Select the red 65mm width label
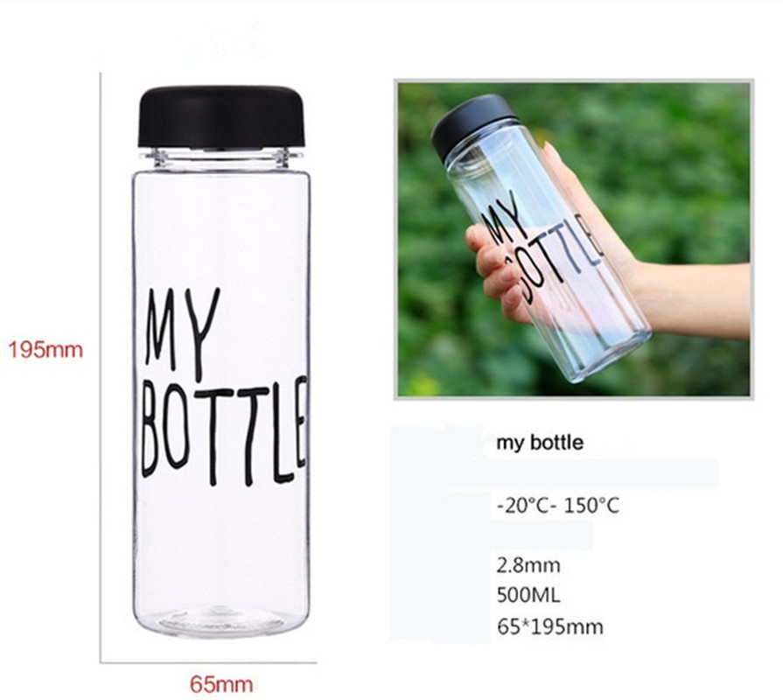The width and height of the screenshot is (783, 700). pos(221,684)
